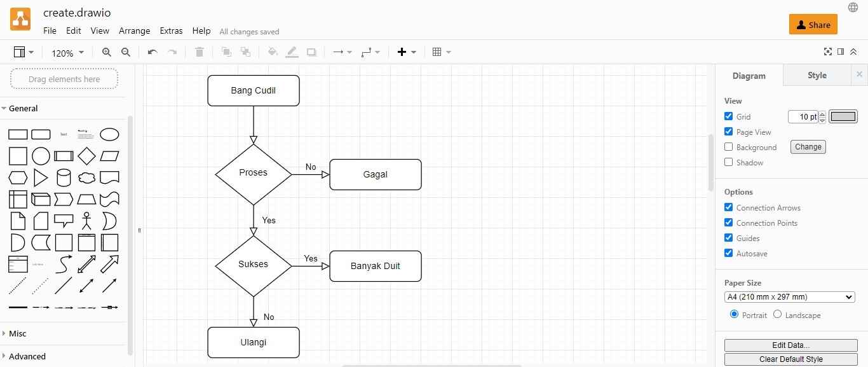Select the cloud shape in General palette
This screenshot has width=868, height=367.
point(86,177)
